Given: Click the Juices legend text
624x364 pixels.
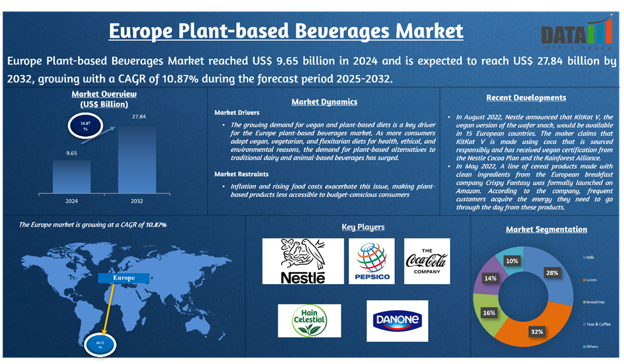Looking at the screenshot, I should [592, 280].
